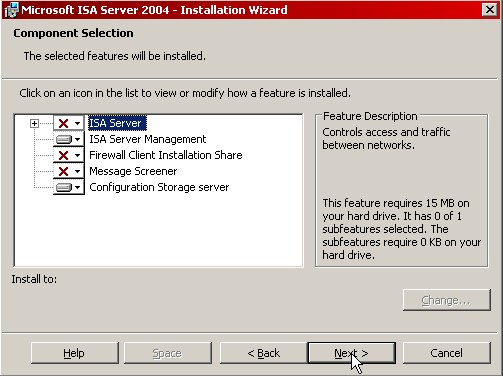Screen dimensions: 503x376
Task: Select ISA Server Management feature
Action: [148, 139]
